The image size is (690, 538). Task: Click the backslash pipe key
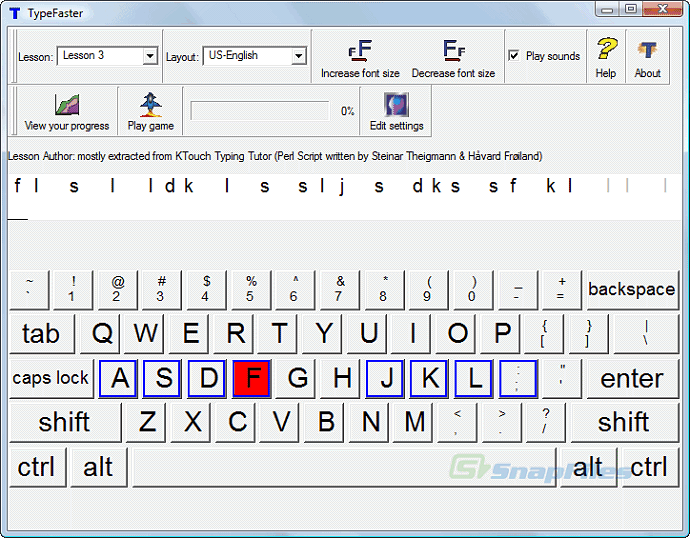[646, 333]
